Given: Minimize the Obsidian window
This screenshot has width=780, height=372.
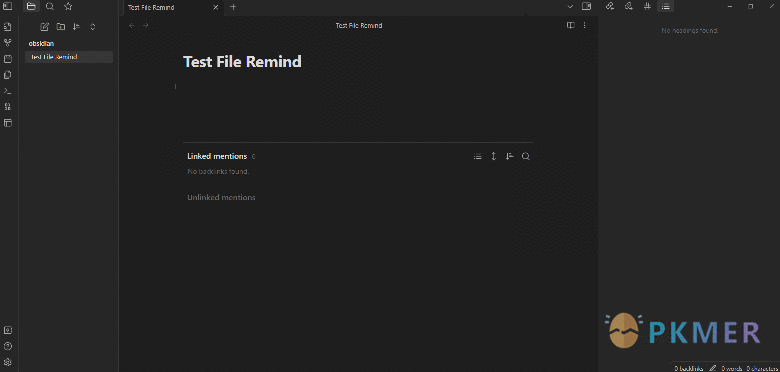Looking at the screenshot, I should [730, 6].
